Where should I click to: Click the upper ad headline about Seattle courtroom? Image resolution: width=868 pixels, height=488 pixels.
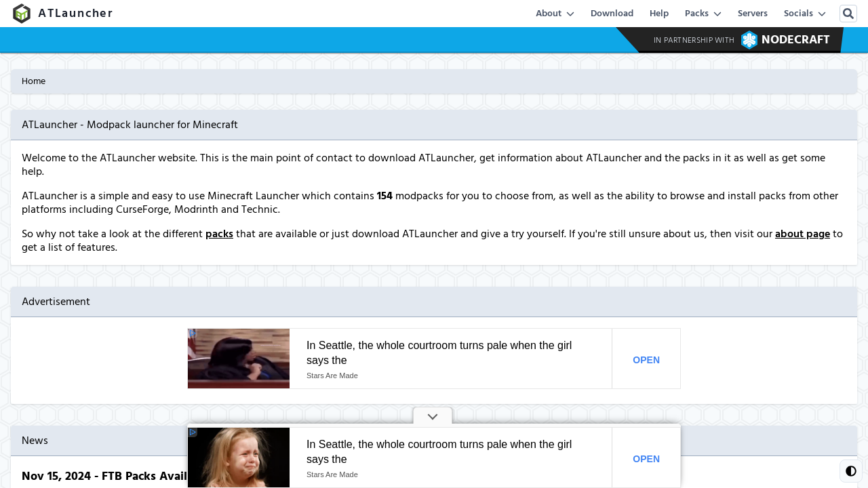[x=439, y=352]
